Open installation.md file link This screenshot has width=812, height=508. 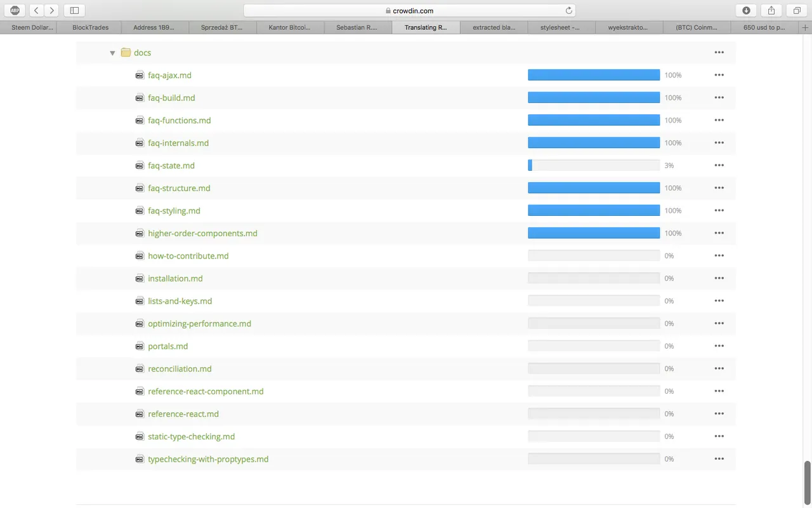pos(175,278)
